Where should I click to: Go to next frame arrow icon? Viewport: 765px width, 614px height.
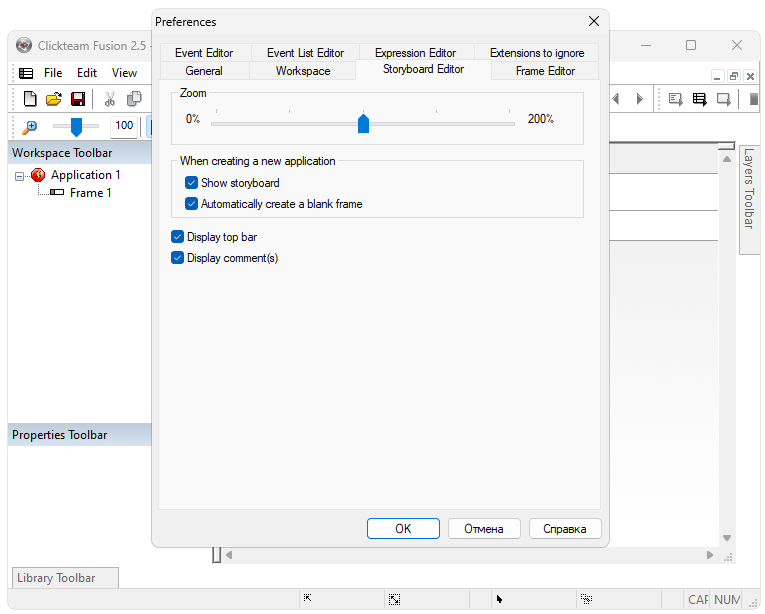coord(640,99)
